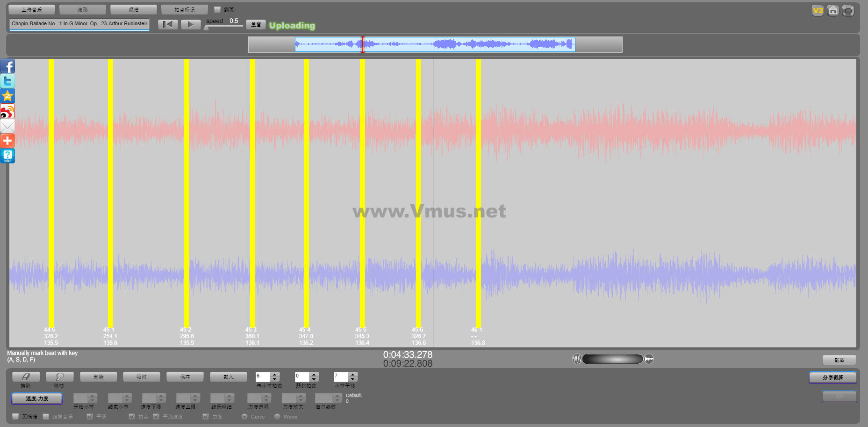Click the Twitter share icon
Image resolution: width=868 pixels, height=427 pixels.
(x=7, y=81)
